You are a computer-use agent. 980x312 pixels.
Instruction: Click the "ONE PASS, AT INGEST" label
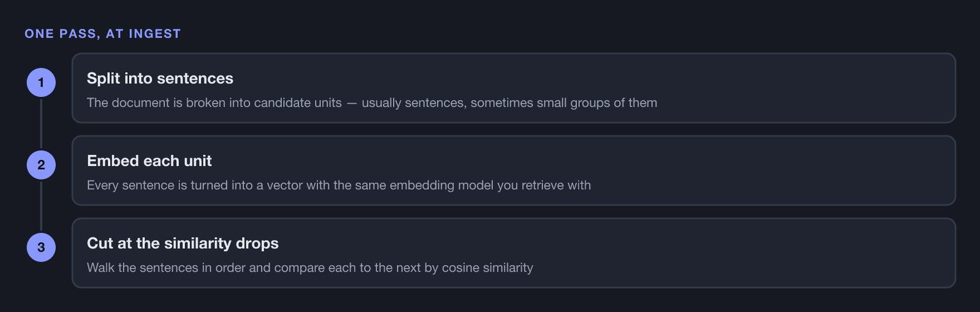103,34
